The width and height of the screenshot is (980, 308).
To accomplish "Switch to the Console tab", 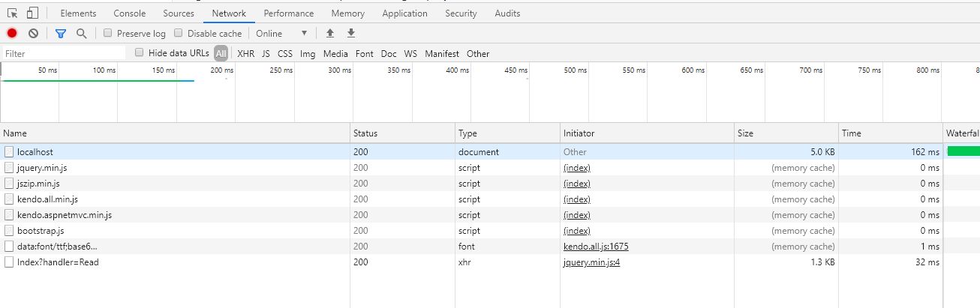I will pos(130,13).
